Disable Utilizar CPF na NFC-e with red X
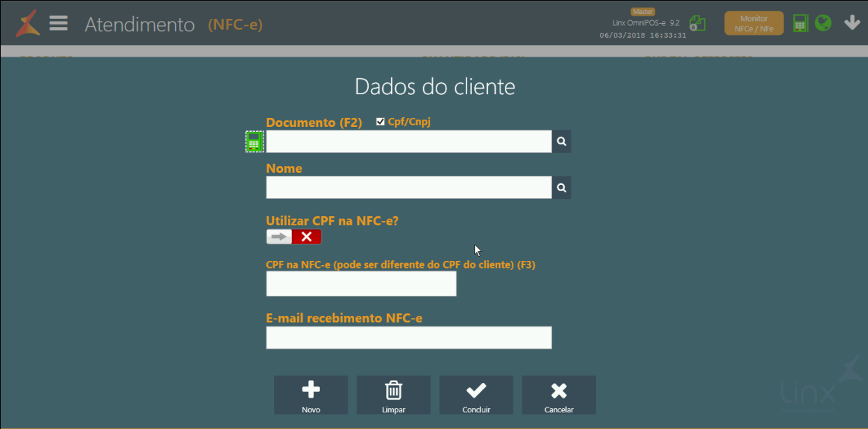868x429 pixels. point(307,236)
